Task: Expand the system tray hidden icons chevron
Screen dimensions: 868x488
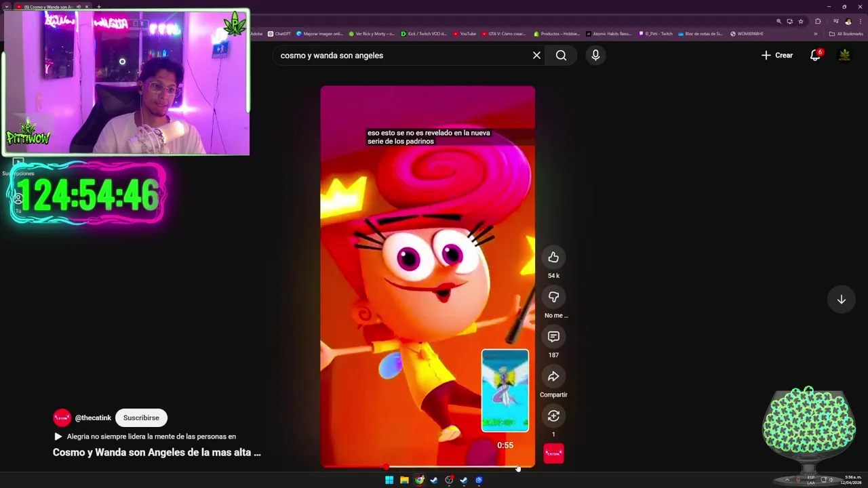Action: tap(787, 480)
